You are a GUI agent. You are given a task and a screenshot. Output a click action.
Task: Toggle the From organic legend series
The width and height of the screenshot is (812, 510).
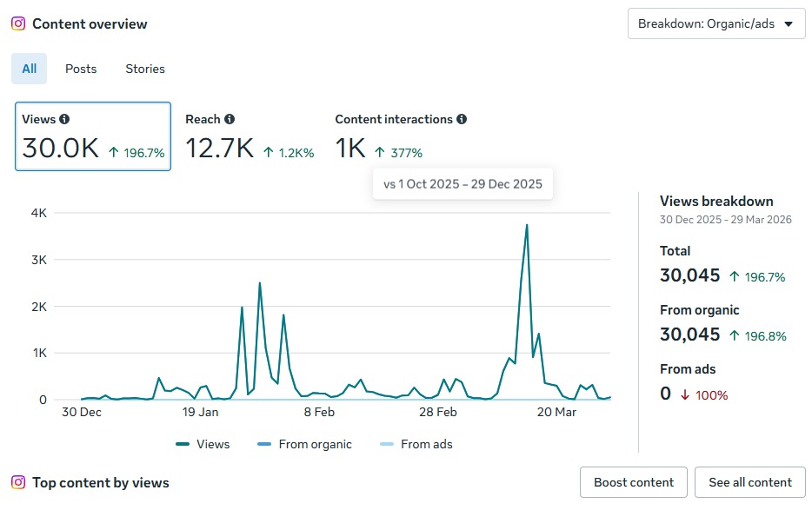click(304, 444)
